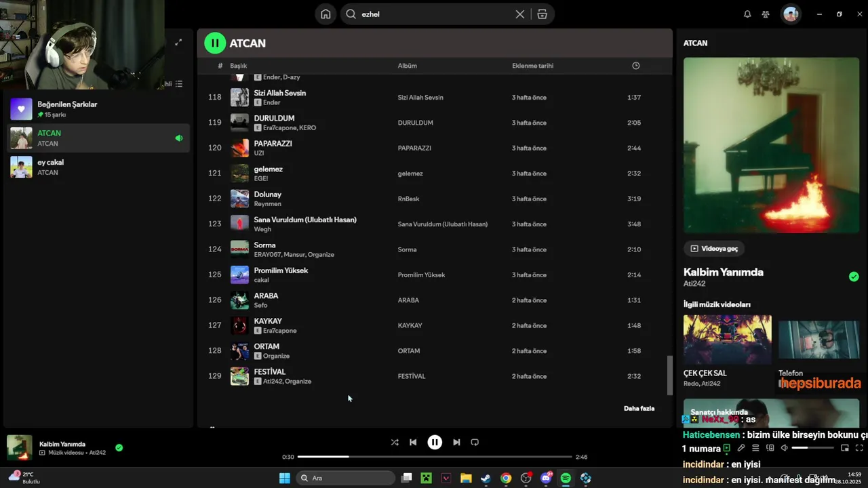868x488 pixels.
Task: Open the Telefon music video thumbnail
Action: pyautogui.click(x=818, y=339)
